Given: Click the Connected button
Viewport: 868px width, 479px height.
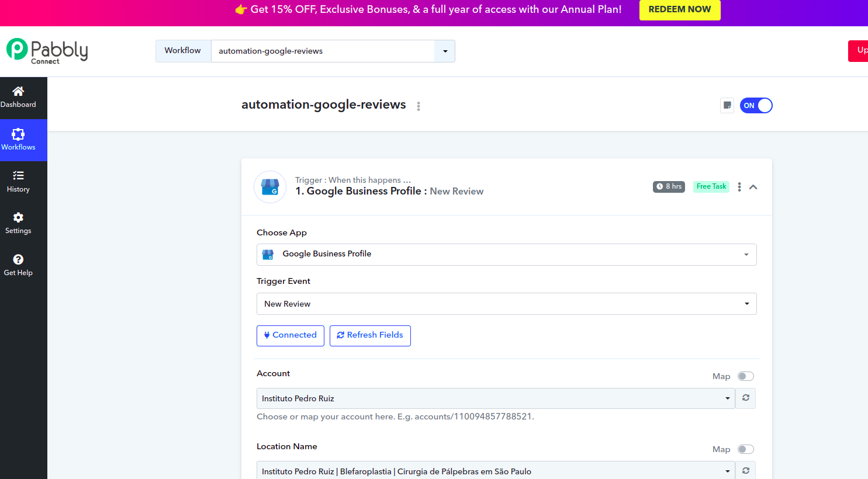Looking at the screenshot, I should 291,335.
